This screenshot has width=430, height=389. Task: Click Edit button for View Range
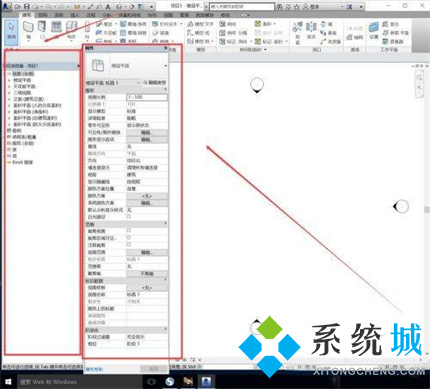(x=147, y=252)
